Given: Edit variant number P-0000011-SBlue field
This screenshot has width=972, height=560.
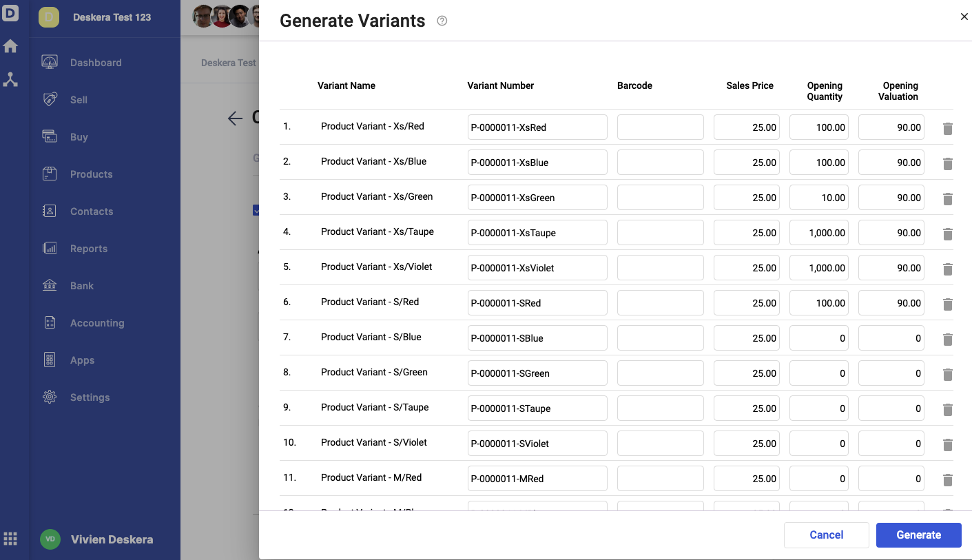Looking at the screenshot, I should (537, 338).
